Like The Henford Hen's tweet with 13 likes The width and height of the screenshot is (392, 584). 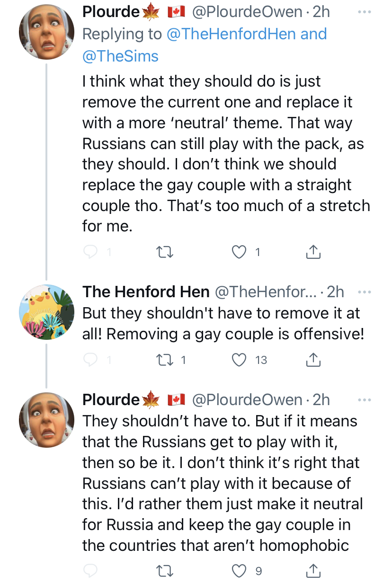coord(240,360)
